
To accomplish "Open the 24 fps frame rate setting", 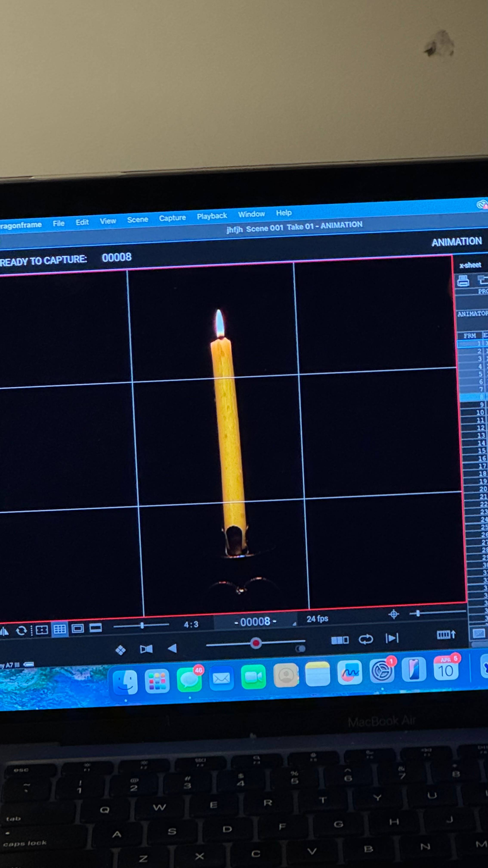I will coord(317,619).
